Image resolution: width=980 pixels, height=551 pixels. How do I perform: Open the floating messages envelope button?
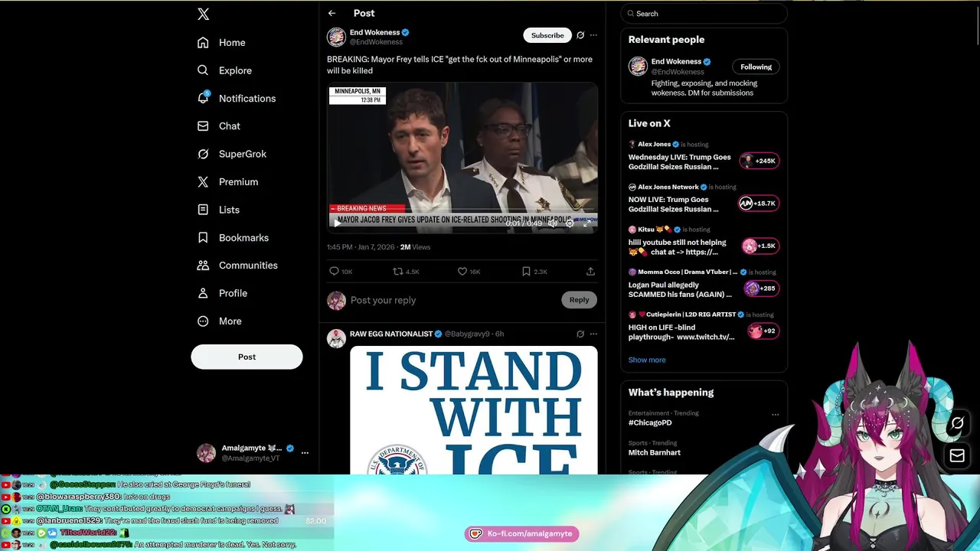[957, 456]
